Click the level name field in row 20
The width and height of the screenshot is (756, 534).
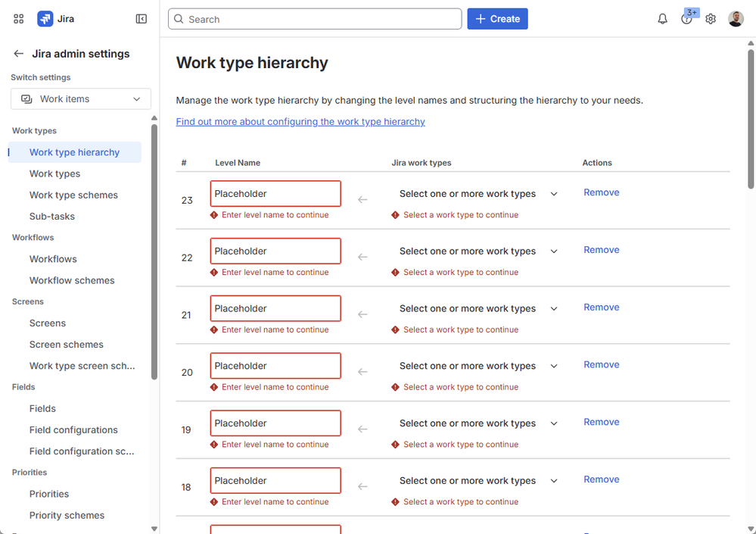click(x=275, y=366)
